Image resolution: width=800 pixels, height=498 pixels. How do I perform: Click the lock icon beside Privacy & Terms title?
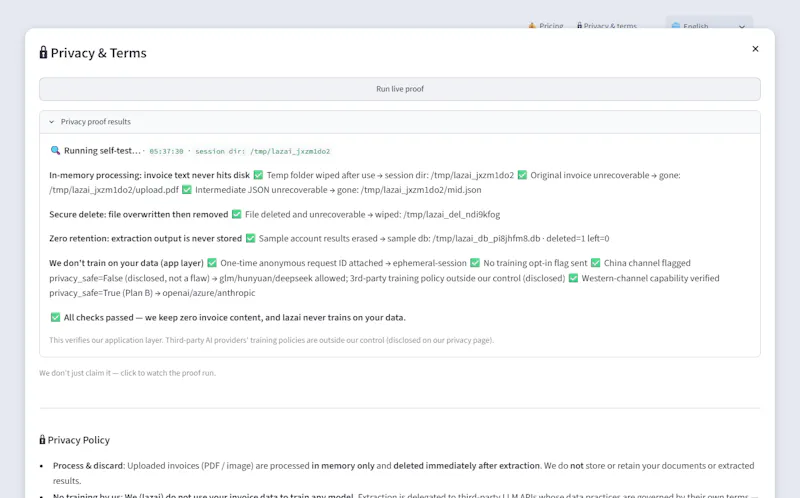43,53
